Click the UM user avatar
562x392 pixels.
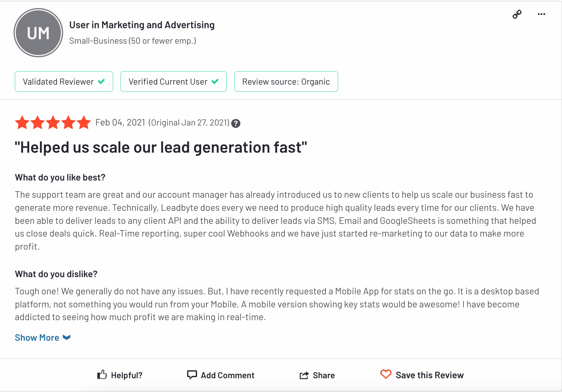[x=38, y=33]
